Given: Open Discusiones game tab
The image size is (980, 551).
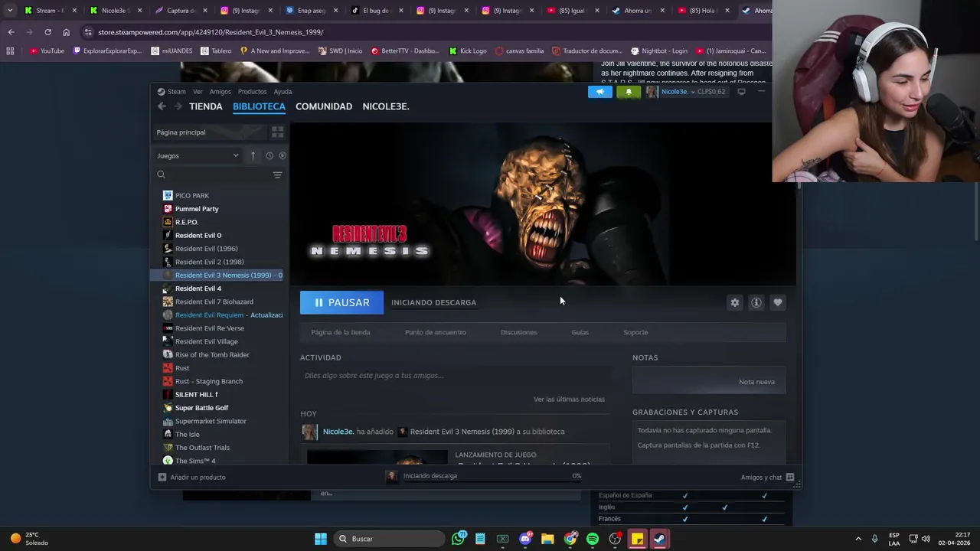Looking at the screenshot, I should 518,332.
